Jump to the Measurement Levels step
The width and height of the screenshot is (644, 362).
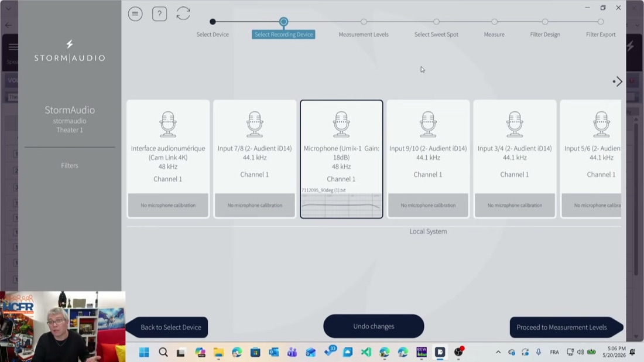(364, 35)
